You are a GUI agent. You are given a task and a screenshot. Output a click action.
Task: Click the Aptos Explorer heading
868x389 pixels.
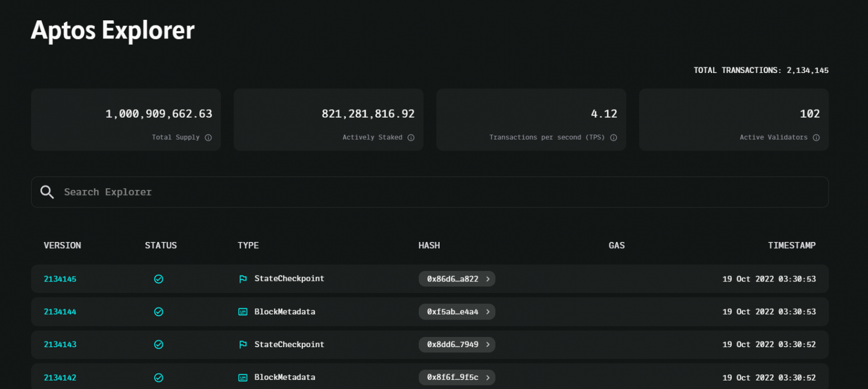pyautogui.click(x=112, y=30)
